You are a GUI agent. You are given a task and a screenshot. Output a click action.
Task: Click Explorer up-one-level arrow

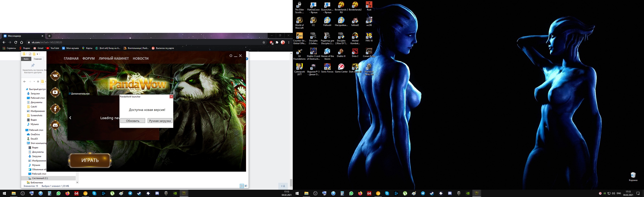[x=38, y=82]
